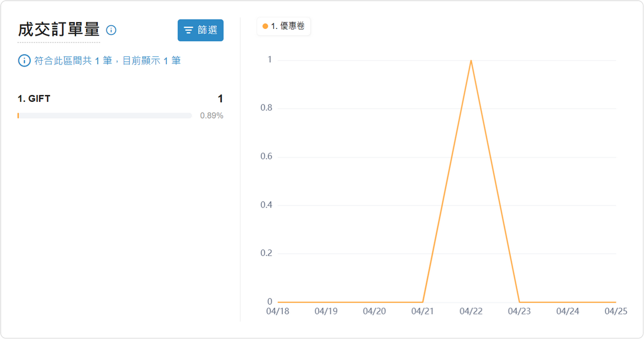Image resolution: width=644 pixels, height=339 pixels.
Task: Click the line's zero point at 04/21
Action: pyautogui.click(x=423, y=302)
